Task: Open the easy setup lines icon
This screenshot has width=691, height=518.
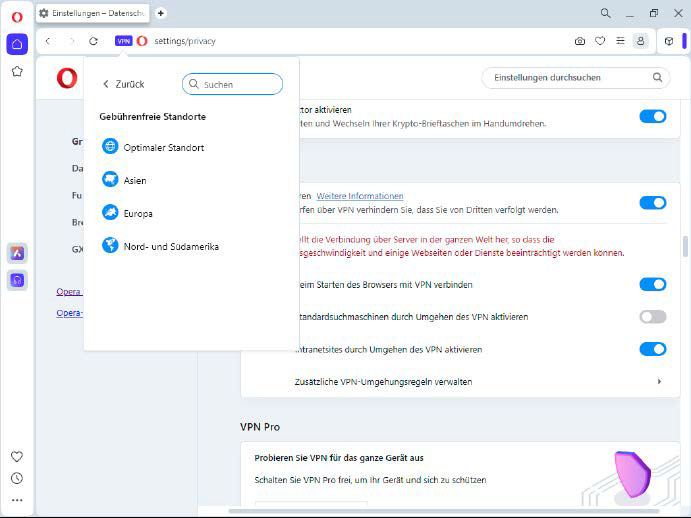Action: (x=620, y=41)
